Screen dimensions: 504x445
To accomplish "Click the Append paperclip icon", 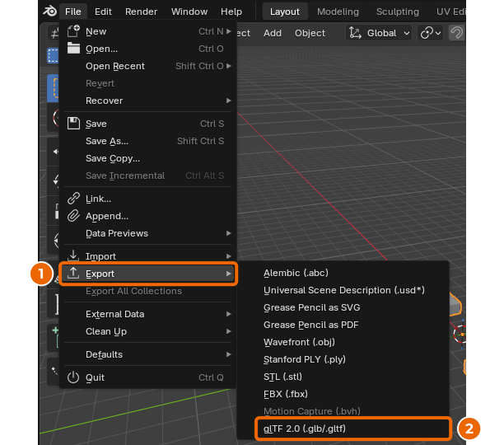I will pos(73,216).
